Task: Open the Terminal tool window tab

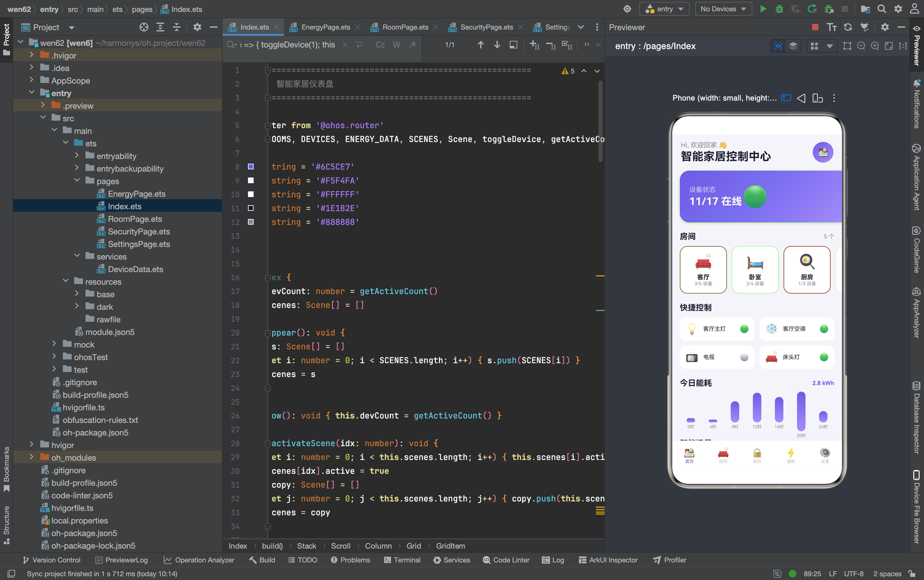Action: (x=402, y=560)
